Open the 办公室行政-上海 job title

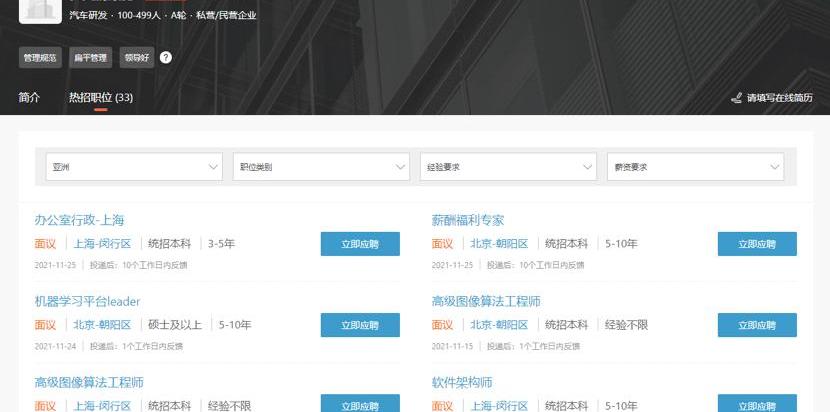click(x=79, y=220)
